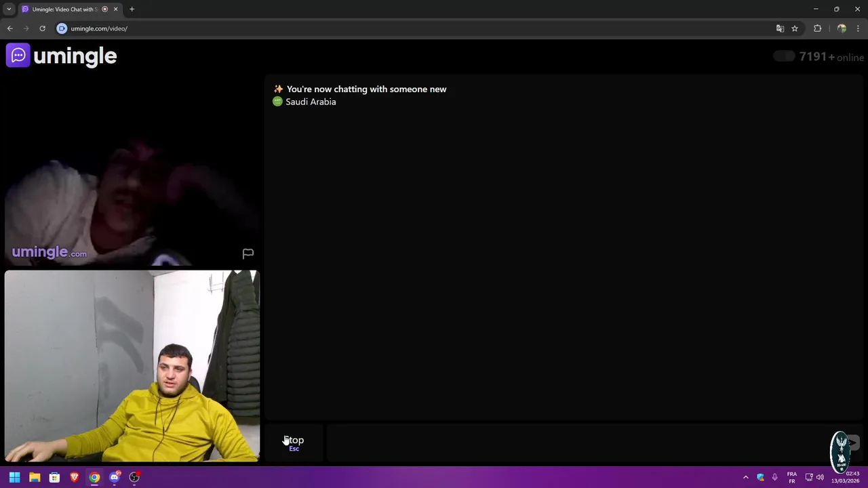Open the Windows Start menu
The width and height of the screenshot is (868, 488).
click(14, 477)
